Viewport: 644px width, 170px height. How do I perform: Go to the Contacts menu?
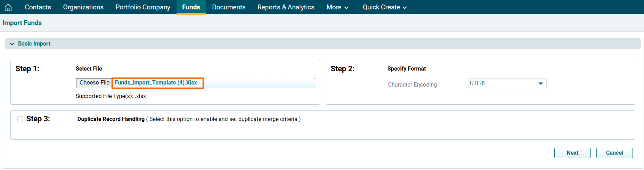[x=38, y=7]
